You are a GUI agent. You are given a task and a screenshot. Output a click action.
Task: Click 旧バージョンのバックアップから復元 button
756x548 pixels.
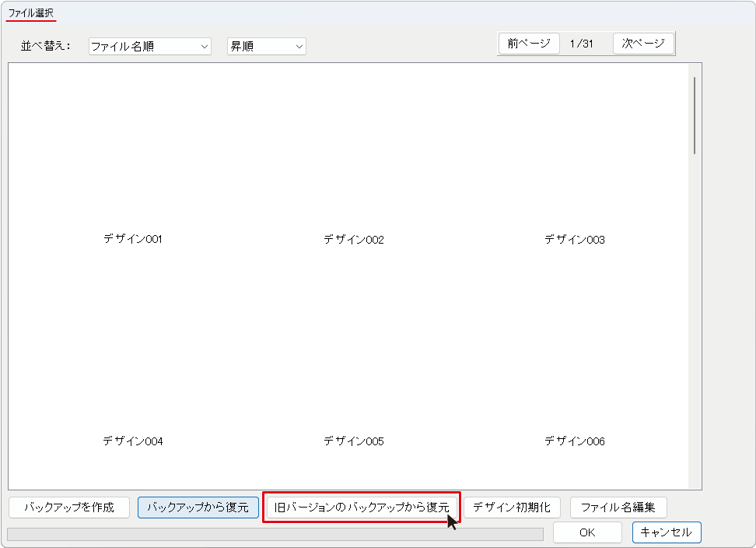[362, 508]
